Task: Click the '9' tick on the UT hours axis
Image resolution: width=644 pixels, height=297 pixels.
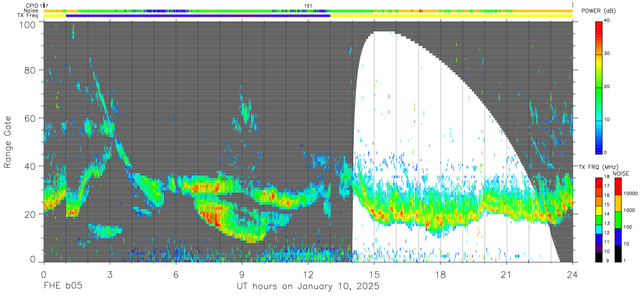Action: tap(242, 274)
